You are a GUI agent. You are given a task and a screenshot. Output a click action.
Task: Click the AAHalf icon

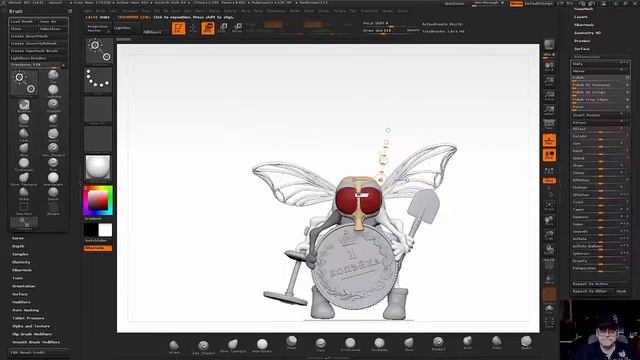click(549, 111)
